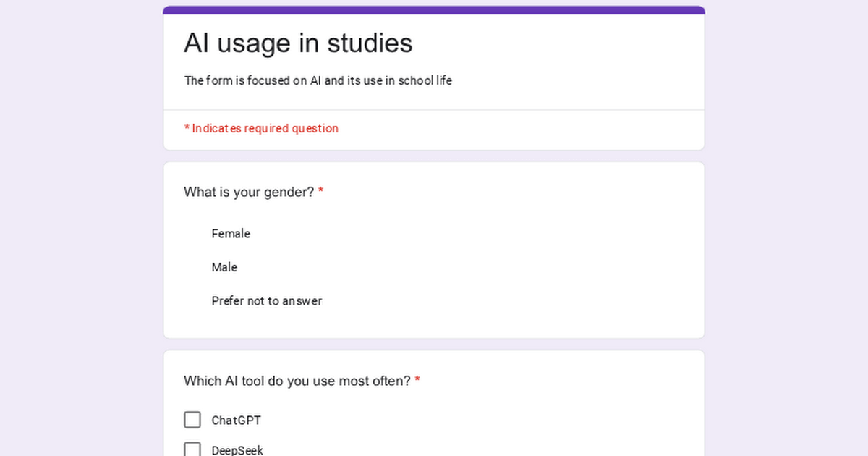Click the asterisk in the required-question notice
Image resolution: width=868 pixels, height=456 pixels.
click(187, 129)
